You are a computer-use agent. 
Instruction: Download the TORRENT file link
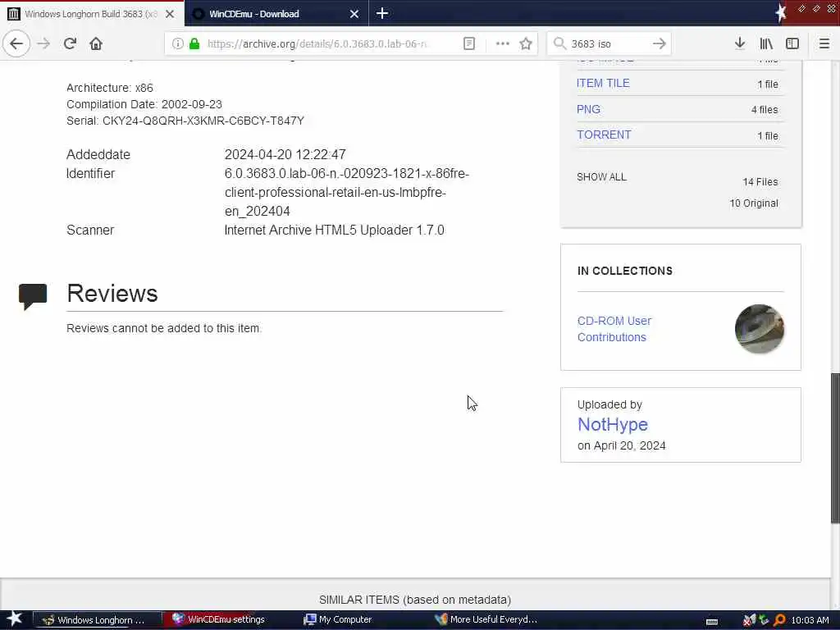604,135
